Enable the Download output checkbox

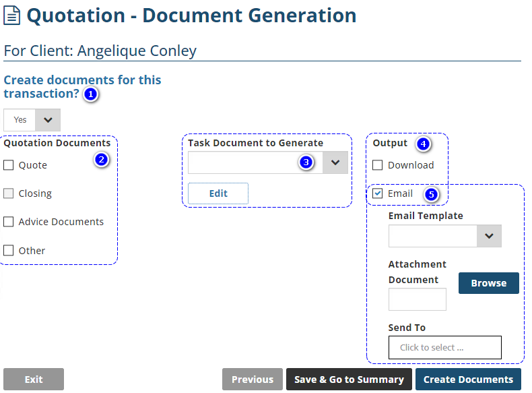pyautogui.click(x=378, y=165)
